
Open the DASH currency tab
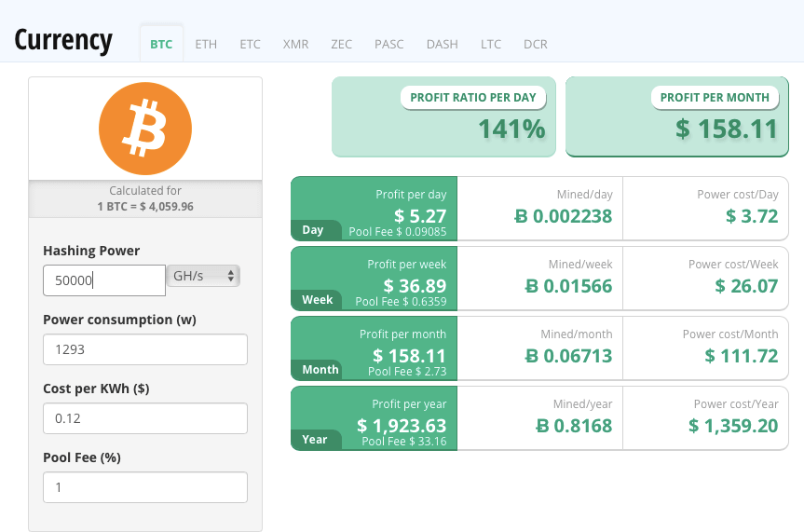click(x=442, y=44)
